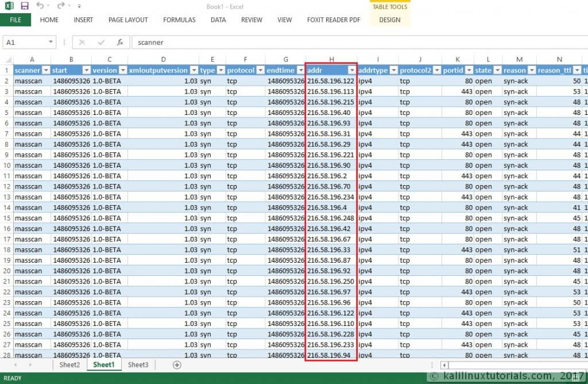This screenshot has width=588, height=384.
Task: Open the filter dropdown for protocol column
Action: pos(259,71)
